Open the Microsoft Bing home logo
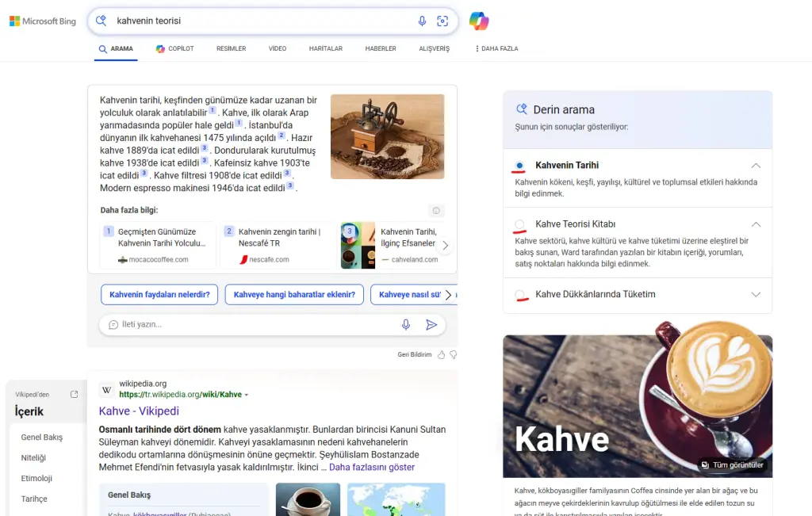The width and height of the screenshot is (812, 516). (x=43, y=21)
